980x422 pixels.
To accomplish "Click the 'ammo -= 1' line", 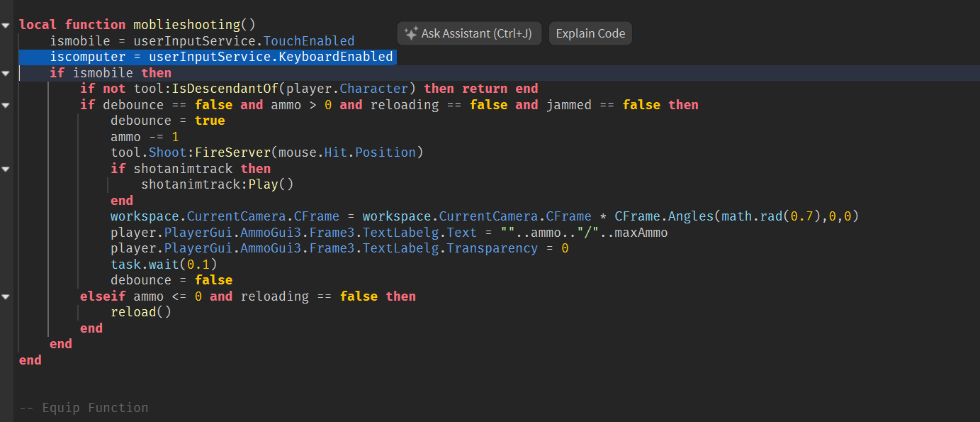I will click(145, 137).
